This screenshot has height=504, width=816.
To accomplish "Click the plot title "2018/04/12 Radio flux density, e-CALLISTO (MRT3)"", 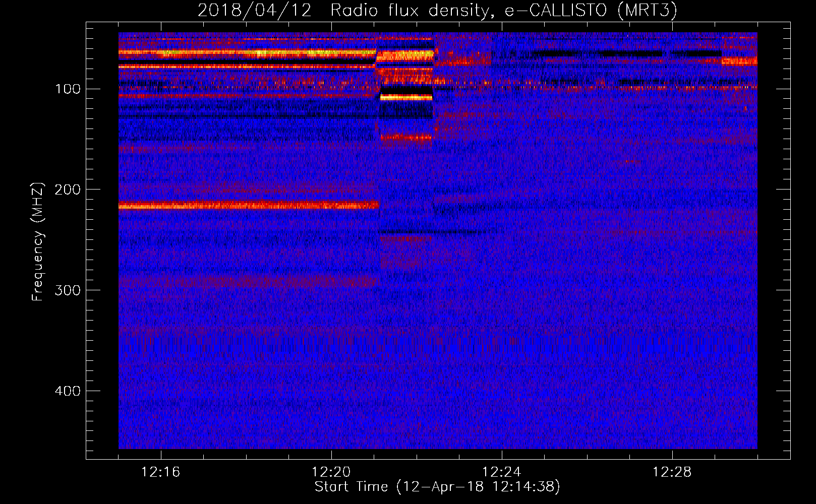I will click(437, 10).
